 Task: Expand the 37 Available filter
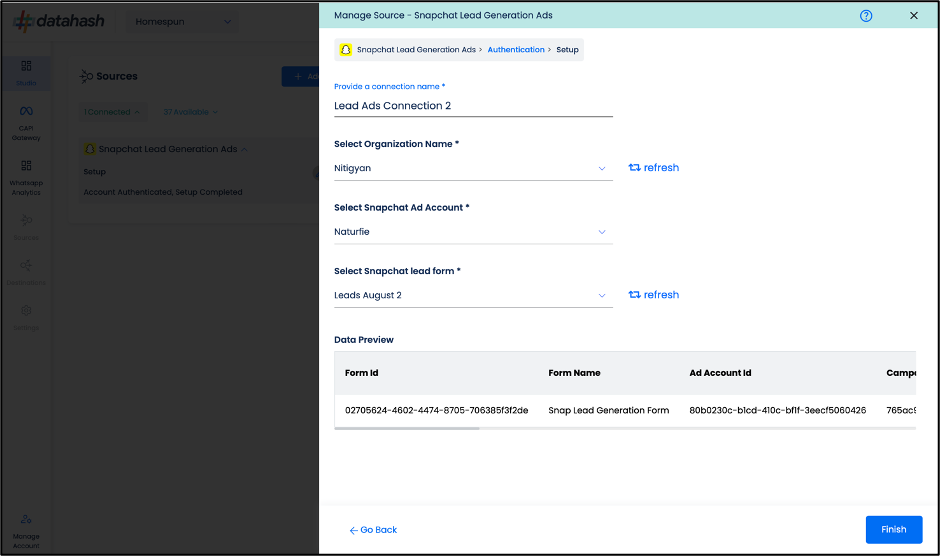[191, 112]
